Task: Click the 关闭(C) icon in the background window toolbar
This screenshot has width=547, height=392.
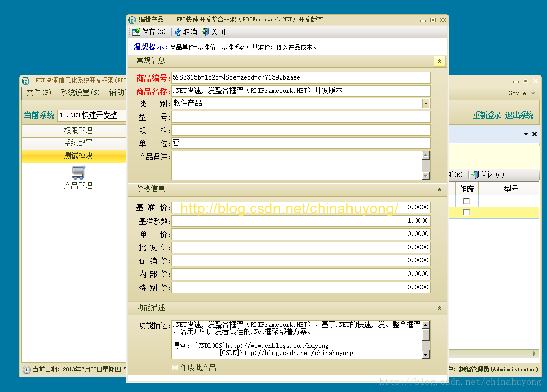Action: point(475,174)
